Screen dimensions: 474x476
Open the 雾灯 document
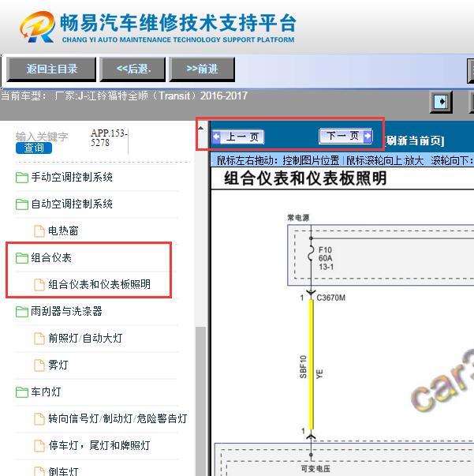58,365
